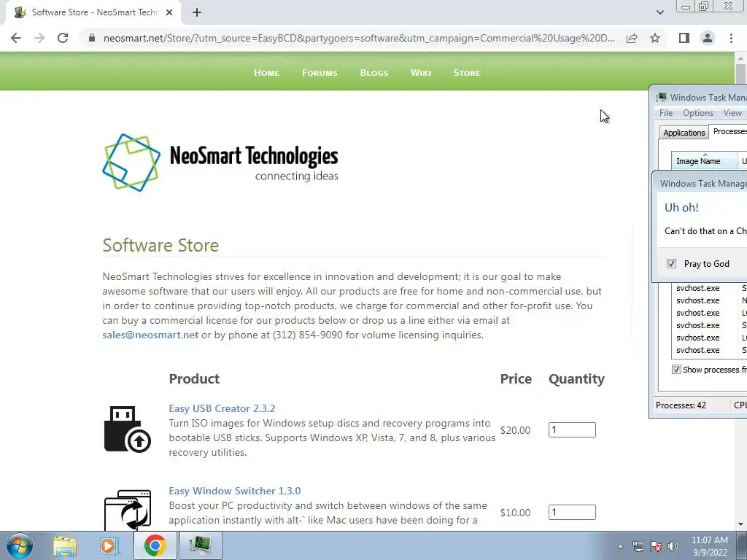Click the Software Store heading
Image resolution: width=747 pixels, height=560 pixels.
coord(160,245)
